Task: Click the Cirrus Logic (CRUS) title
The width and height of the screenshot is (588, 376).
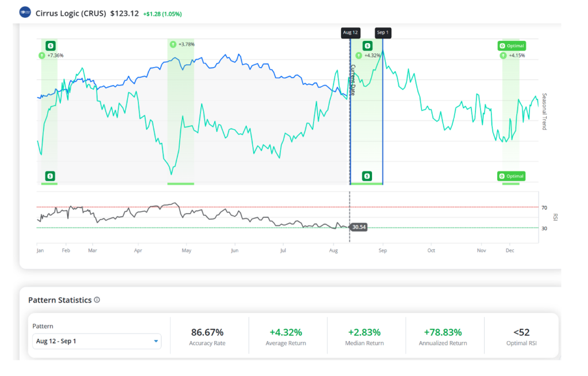Action: (x=71, y=14)
